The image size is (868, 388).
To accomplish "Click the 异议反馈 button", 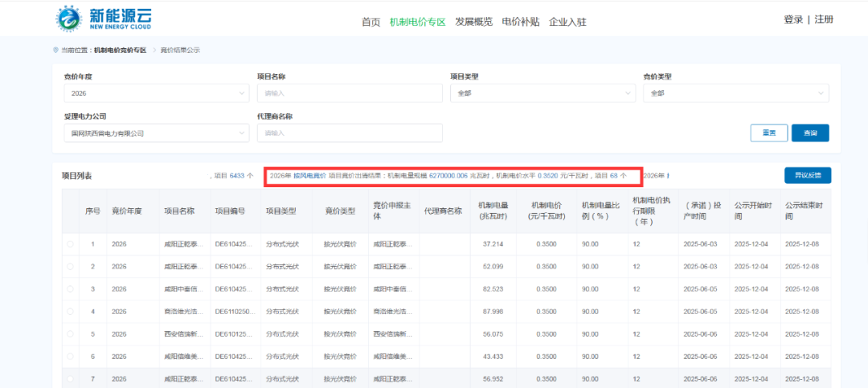I will [x=808, y=175].
